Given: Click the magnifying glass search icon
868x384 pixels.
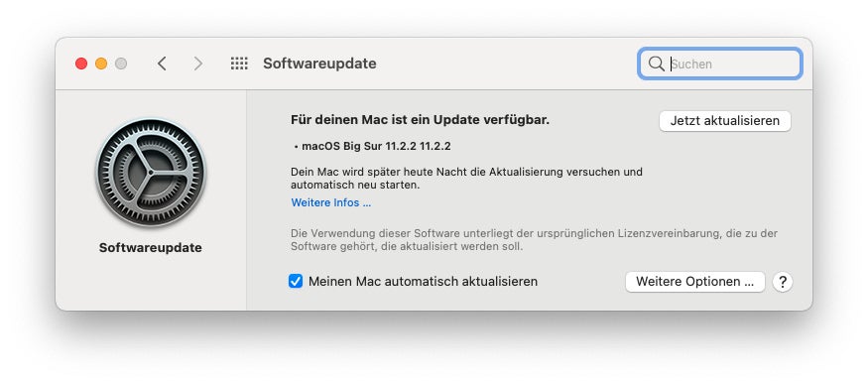Looking at the screenshot, I should click(x=656, y=64).
